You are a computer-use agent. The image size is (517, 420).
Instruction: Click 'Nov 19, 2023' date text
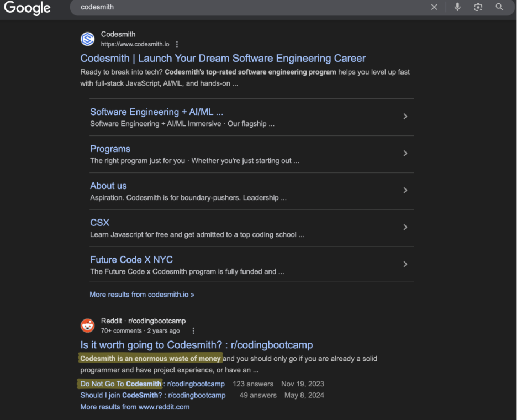[x=302, y=384]
